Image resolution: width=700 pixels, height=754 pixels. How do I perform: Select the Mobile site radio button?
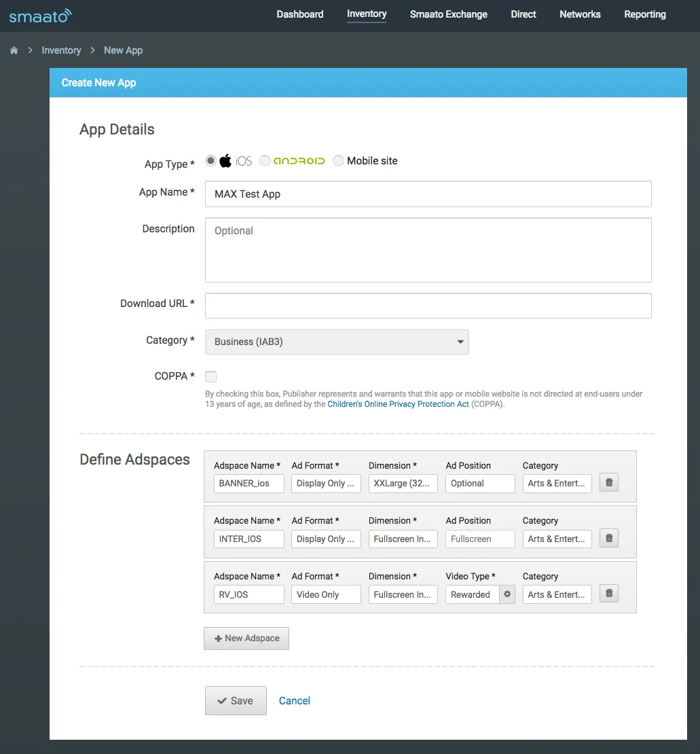click(x=338, y=160)
